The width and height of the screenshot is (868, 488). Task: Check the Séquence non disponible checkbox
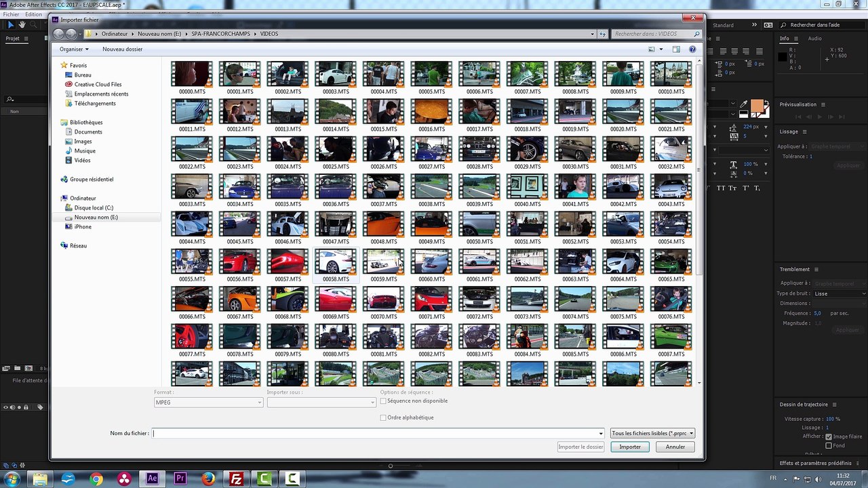tap(383, 401)
